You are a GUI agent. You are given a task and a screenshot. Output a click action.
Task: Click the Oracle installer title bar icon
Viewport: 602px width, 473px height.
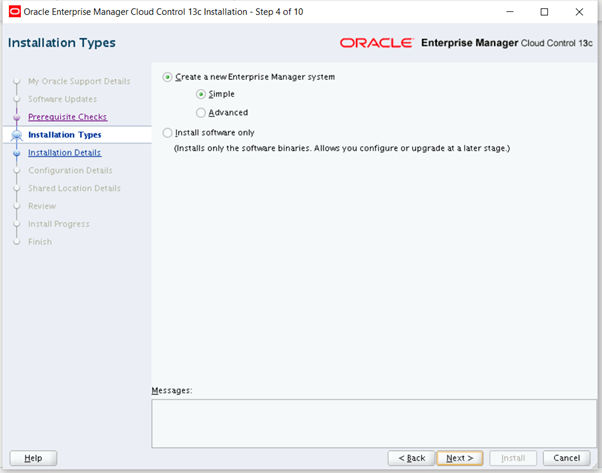click(x=13, y=12)
